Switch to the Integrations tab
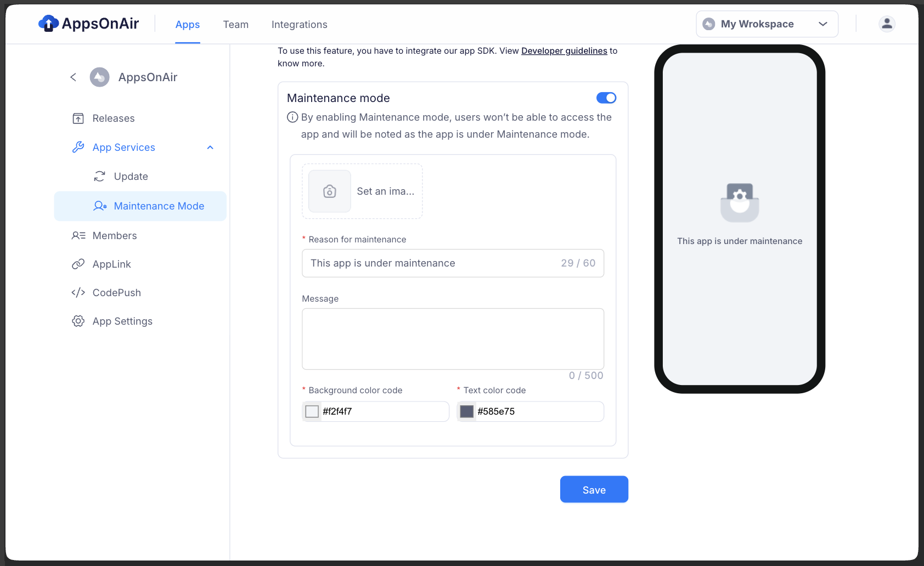The height and width of the screenshot is (566, 924). pos(300,25)
